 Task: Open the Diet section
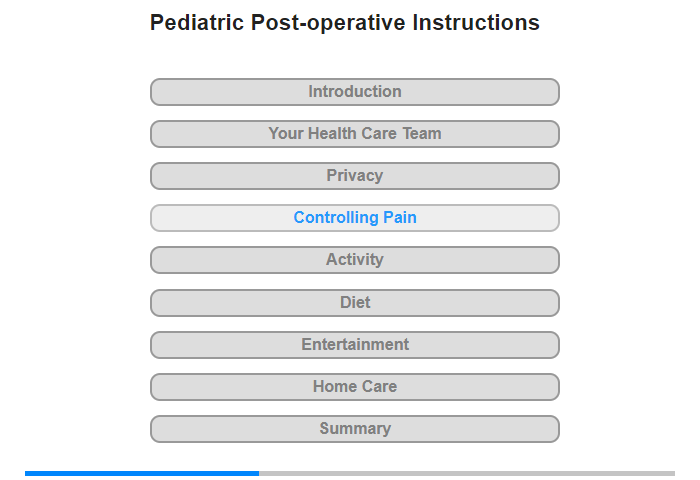[354, 303]
